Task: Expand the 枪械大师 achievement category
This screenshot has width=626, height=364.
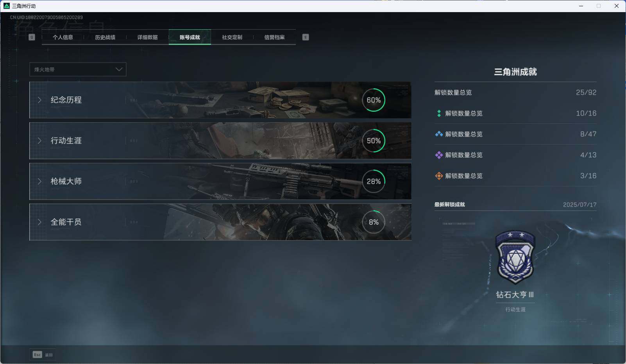Action: pyautogui.click(x=220, y=181)
